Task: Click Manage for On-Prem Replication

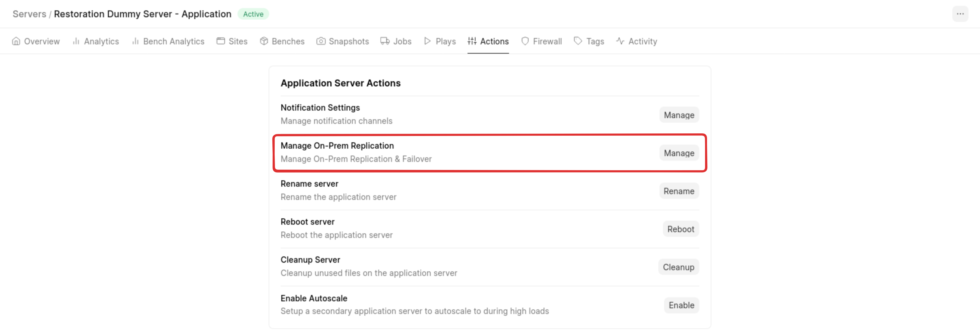Action: click(x=679, y=153)
